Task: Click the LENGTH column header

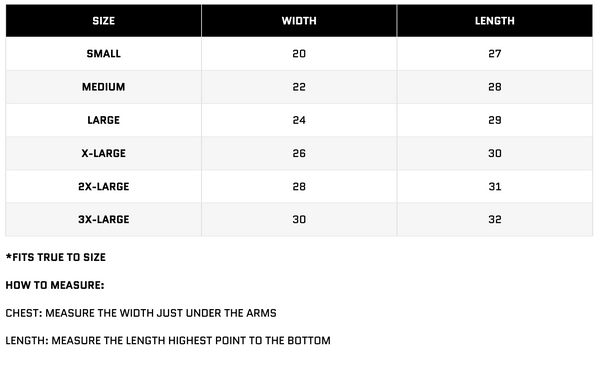Action: click(495, 21)
